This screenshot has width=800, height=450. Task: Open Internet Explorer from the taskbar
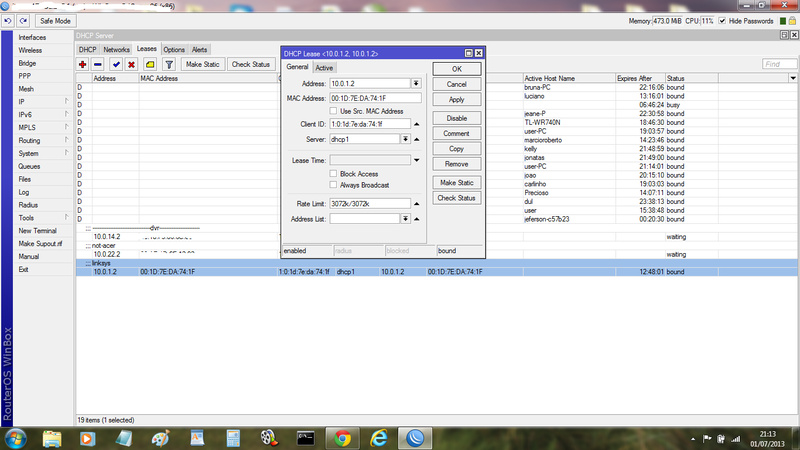click(x=379, y=438)
